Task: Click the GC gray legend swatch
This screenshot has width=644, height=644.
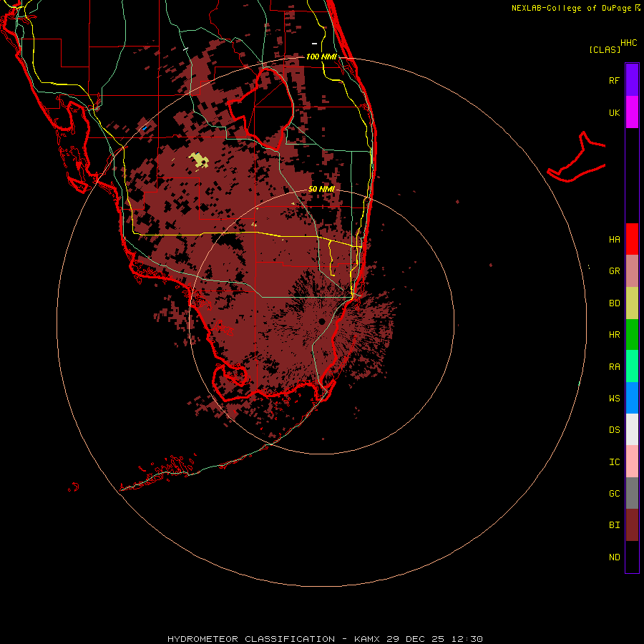Action: click(x=632, y=493)
